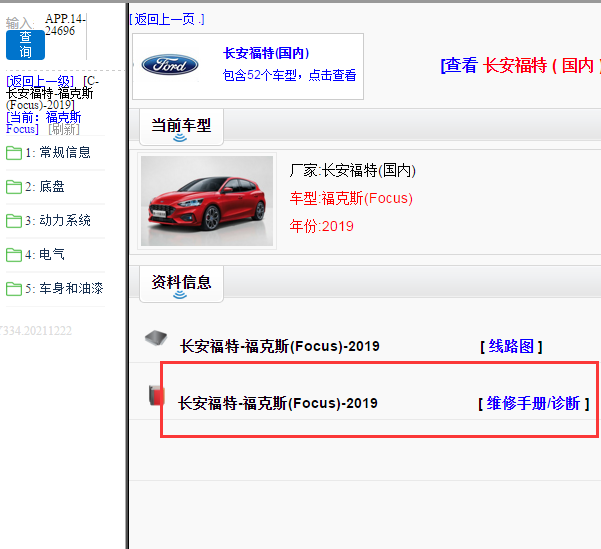
Task: Click the blue 查询 search button
Action: [x=25, y=45]
